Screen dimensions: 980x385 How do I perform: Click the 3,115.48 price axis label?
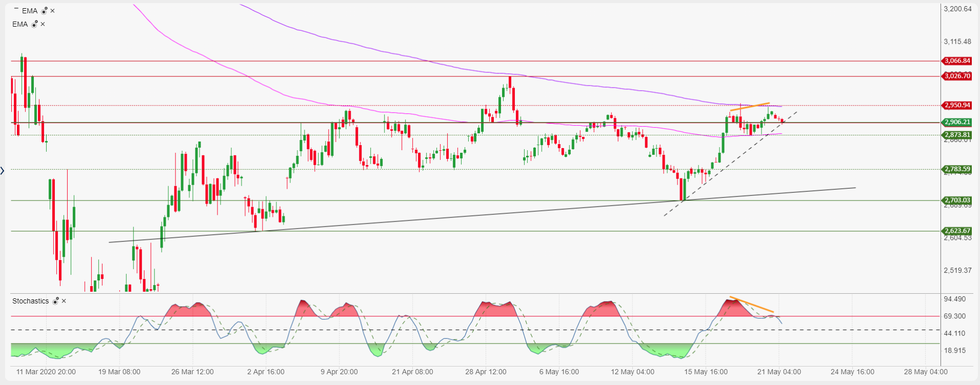pyautogui.click(x=957, y=42)
